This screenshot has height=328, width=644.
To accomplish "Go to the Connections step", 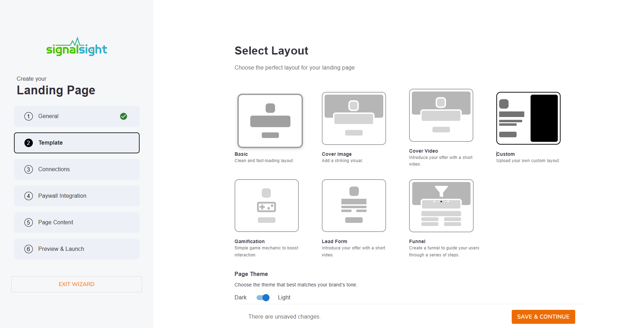I will (x=77, y=169).
